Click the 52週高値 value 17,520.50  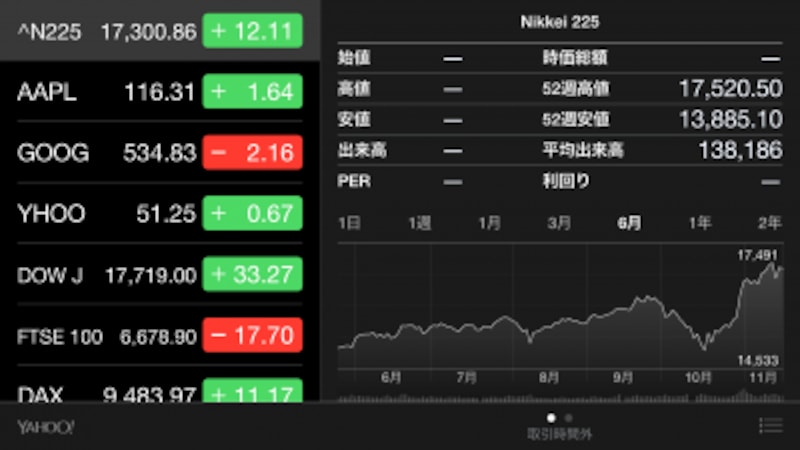click(731, 89)
